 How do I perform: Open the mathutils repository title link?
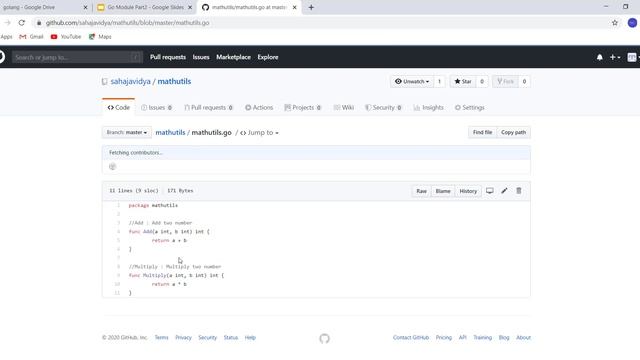click(x=174, y=81)
